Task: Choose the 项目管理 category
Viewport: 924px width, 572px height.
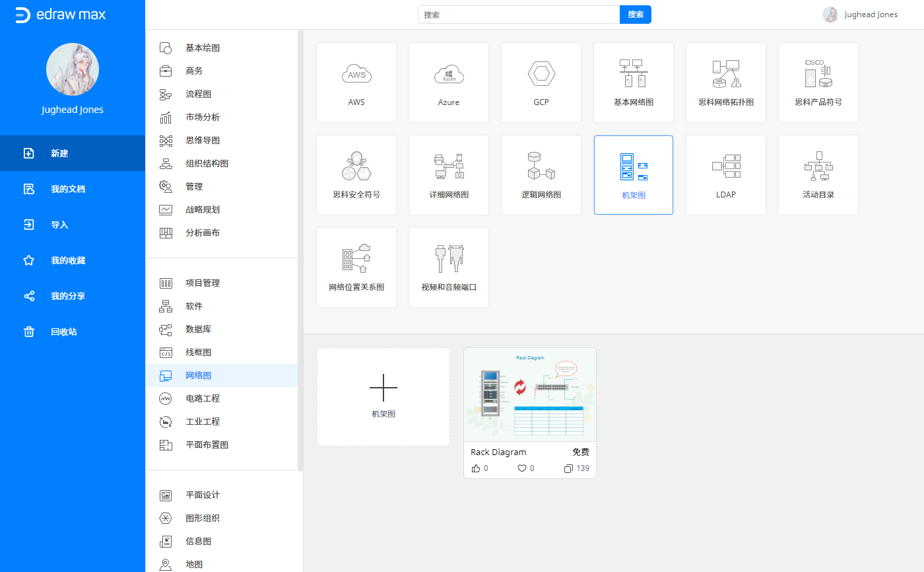Action: click(x=222, y=283)
